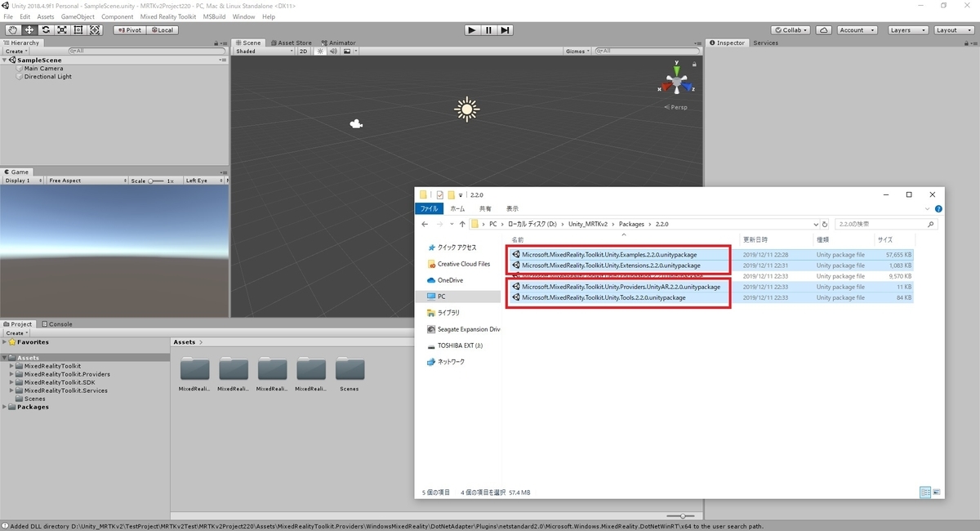Image resolution: width=980 pixels, height=531 pixels.
Task: Open the Shaded draw mode dropdown
Action: [x=263, y=51]
